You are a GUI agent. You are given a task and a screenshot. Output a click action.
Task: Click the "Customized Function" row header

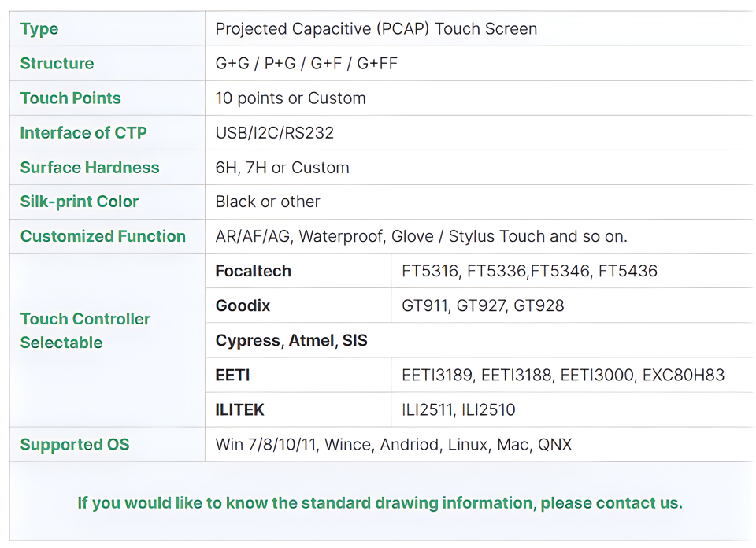103,236
